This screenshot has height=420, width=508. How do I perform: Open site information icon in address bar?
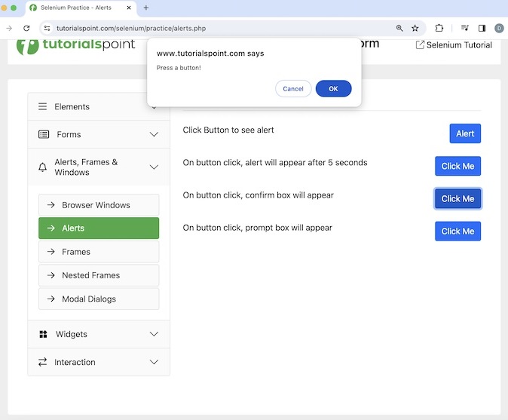click(x=47, y=28)
